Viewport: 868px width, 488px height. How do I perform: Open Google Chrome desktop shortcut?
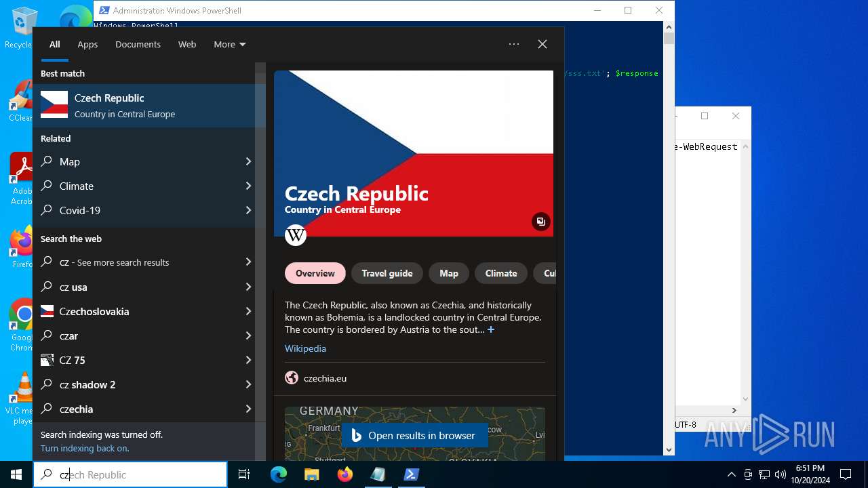[x=20, y=325]
